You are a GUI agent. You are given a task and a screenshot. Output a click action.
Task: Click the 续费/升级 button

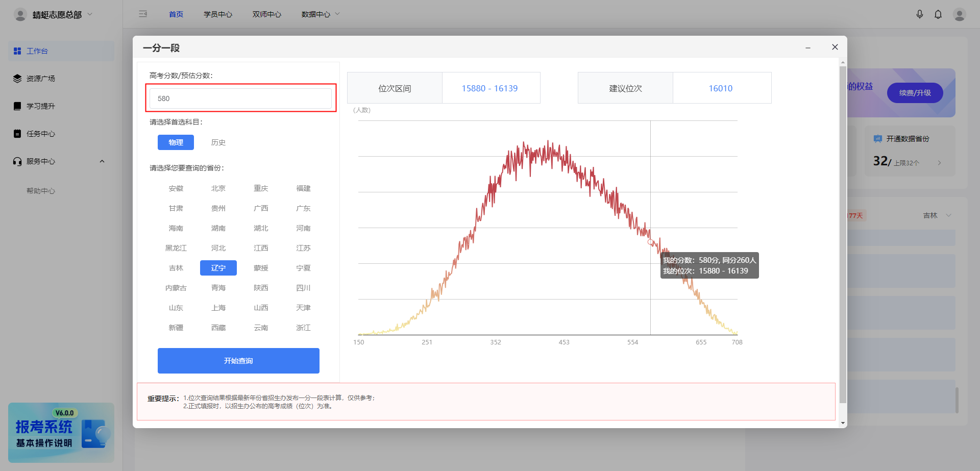coord(915,93)
